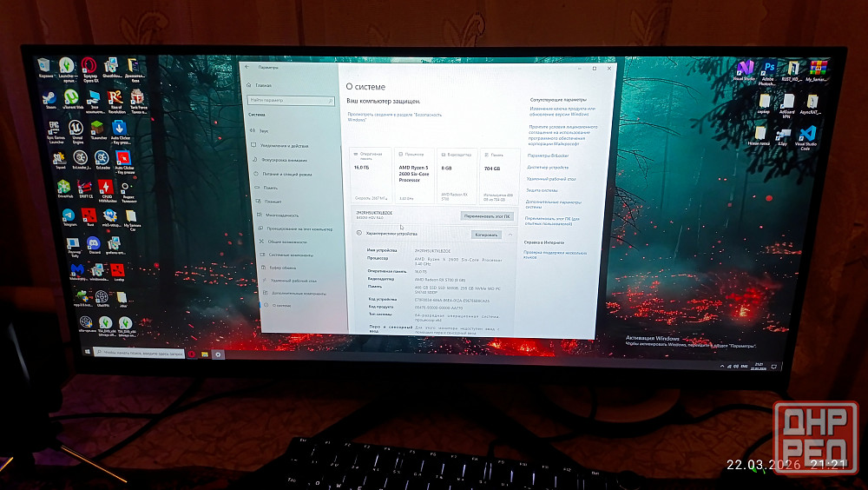Viewport: 868px width, 490px height.
Task: Click the Windows Start button
Action: point(88,353)
